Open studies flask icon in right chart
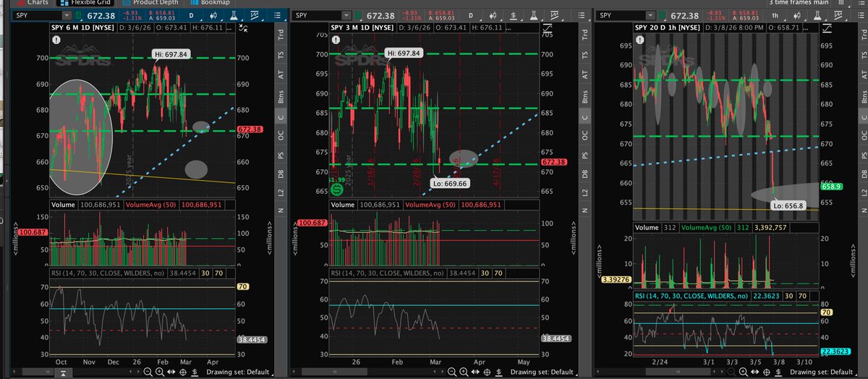 pos(817,15)
